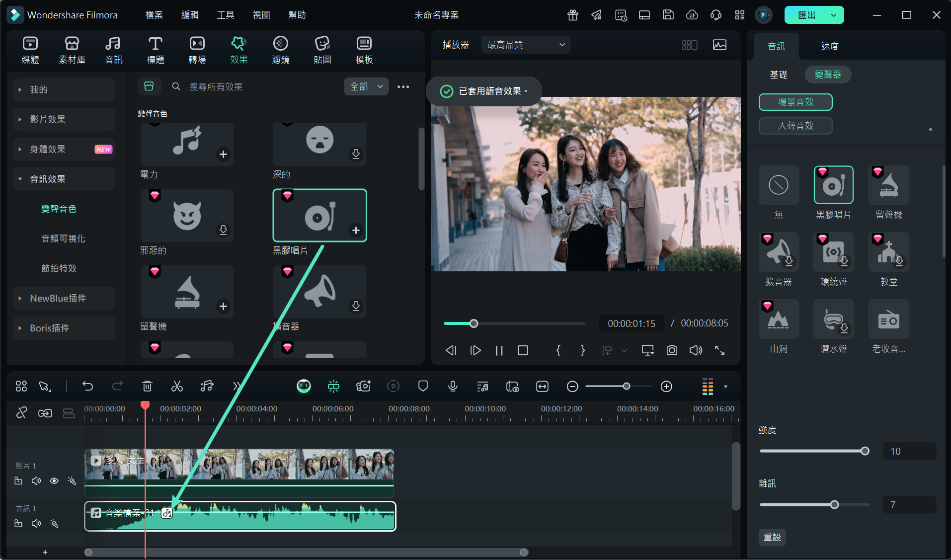Open the 最高品質 quality dropdown
951x560 pixels.
[x=526, y=45]
